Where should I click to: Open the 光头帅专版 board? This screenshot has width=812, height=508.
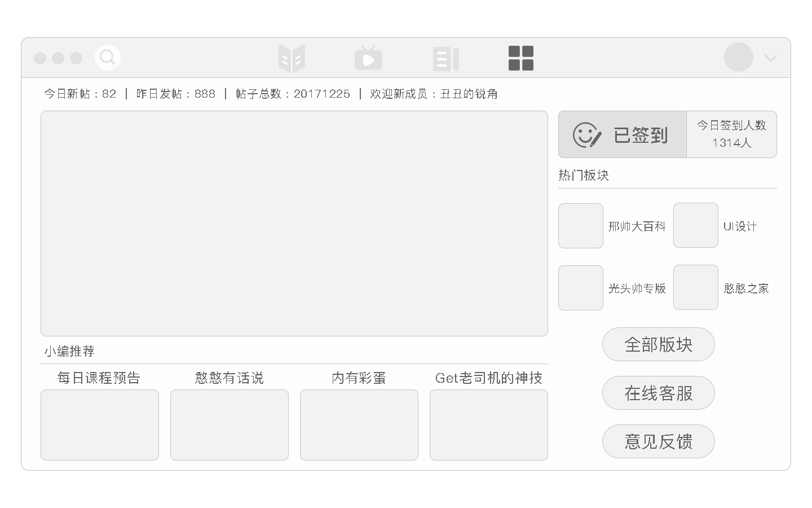pyautogui.click(x=637, y=287)
